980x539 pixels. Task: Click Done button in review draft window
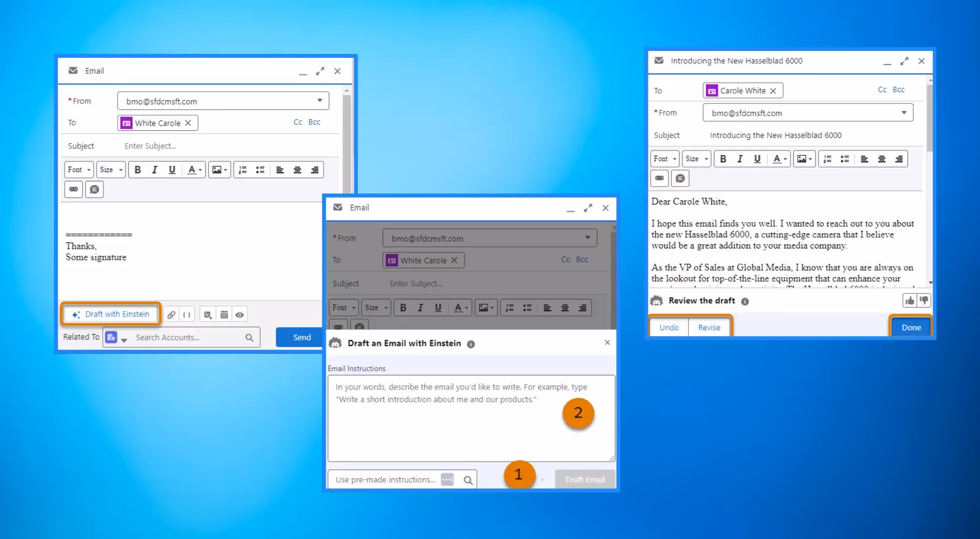911,327
